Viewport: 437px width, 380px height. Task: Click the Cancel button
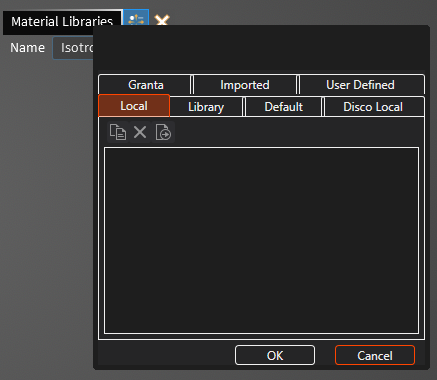click(375, 355)
